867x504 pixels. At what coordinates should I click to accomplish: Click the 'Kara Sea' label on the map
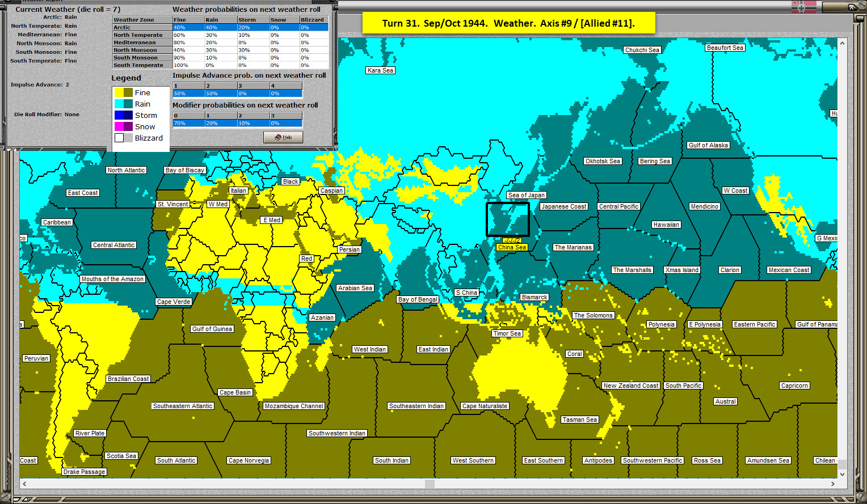pyautogui.click(x=380, y=70)
